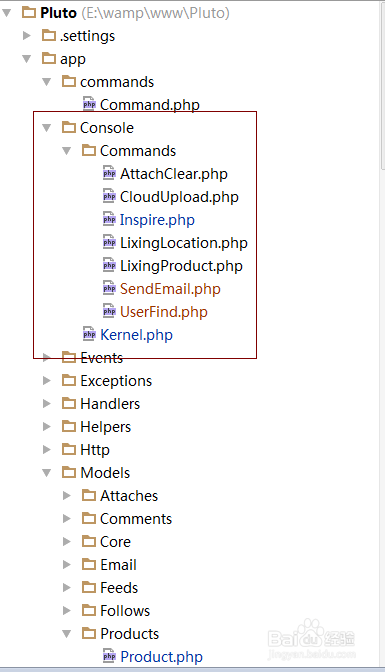Expand the Feeds folder arrow
Image resolution: width=385 pixels, height=672 pixels.
coord(66,587)
